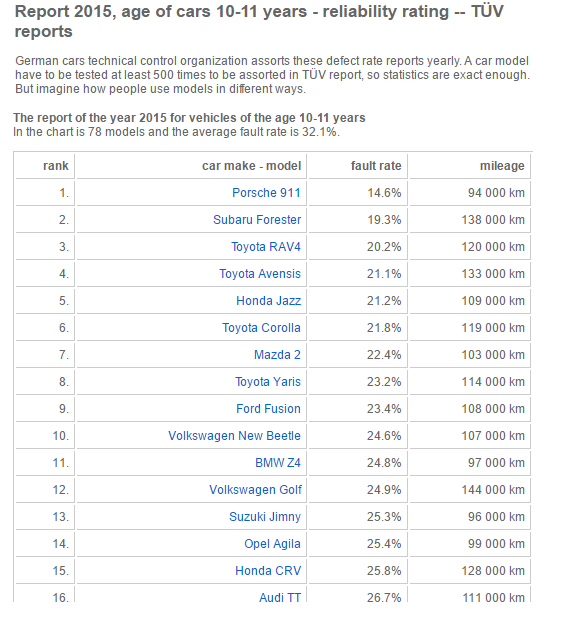The height and width of the screenshot is (626, 562).
Task: Open the Honda CRV link
Action: 268,571
